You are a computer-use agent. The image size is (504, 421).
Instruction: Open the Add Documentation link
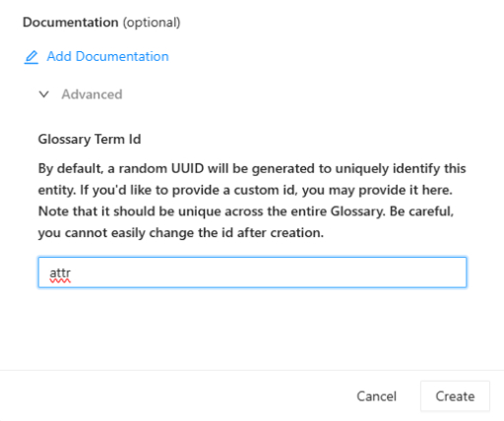point(107,56)
